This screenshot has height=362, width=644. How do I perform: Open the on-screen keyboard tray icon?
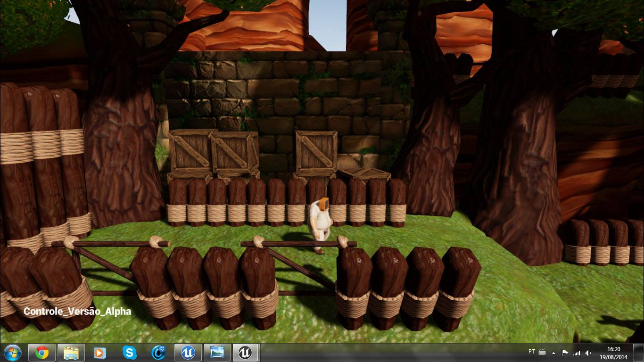(x=542, y=352)
